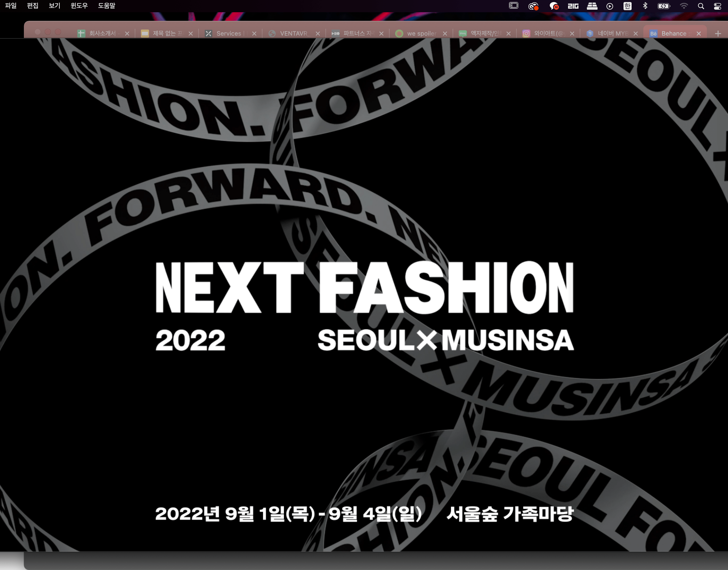This screenshot has height=570, width=728.
Task: Open Control Center icon
Action: (717, 6)
